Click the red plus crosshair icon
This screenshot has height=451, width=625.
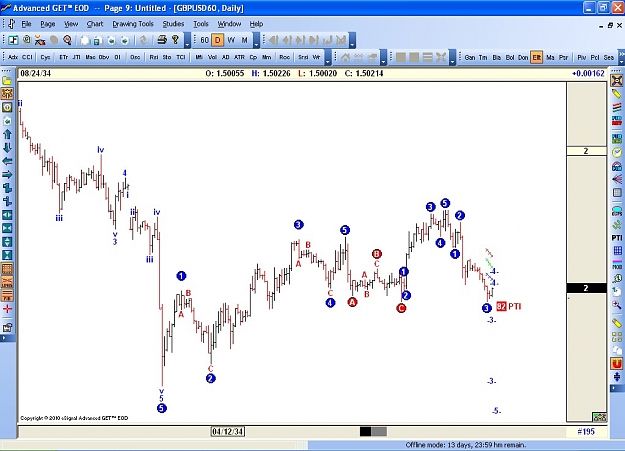pyautogui.click(x=7, y=309)
